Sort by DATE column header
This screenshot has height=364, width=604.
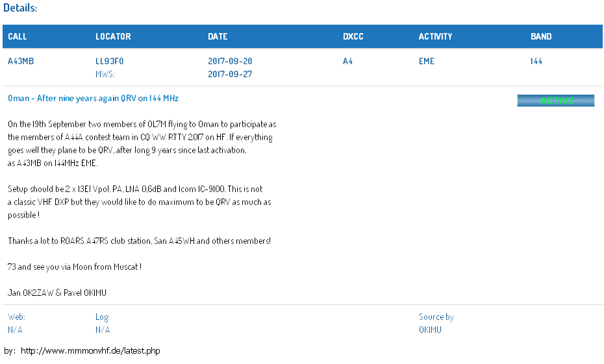pyautogui.click(x=218, y=36)
